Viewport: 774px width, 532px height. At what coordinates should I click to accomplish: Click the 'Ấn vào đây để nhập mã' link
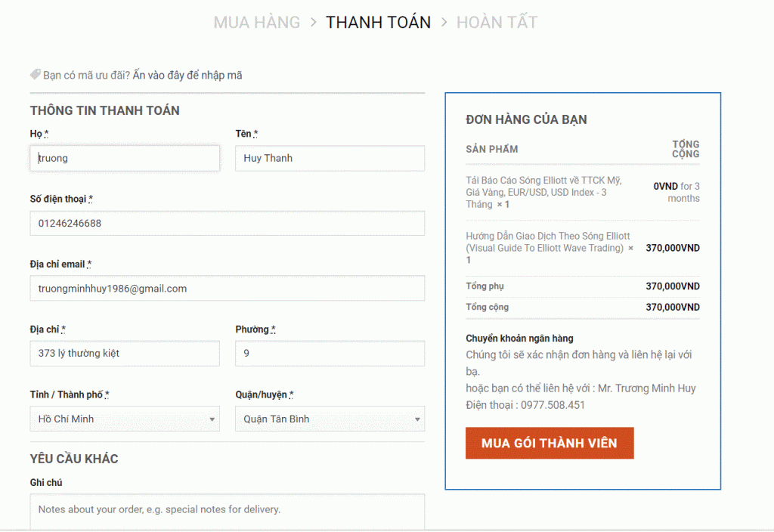tap(187, 75)
